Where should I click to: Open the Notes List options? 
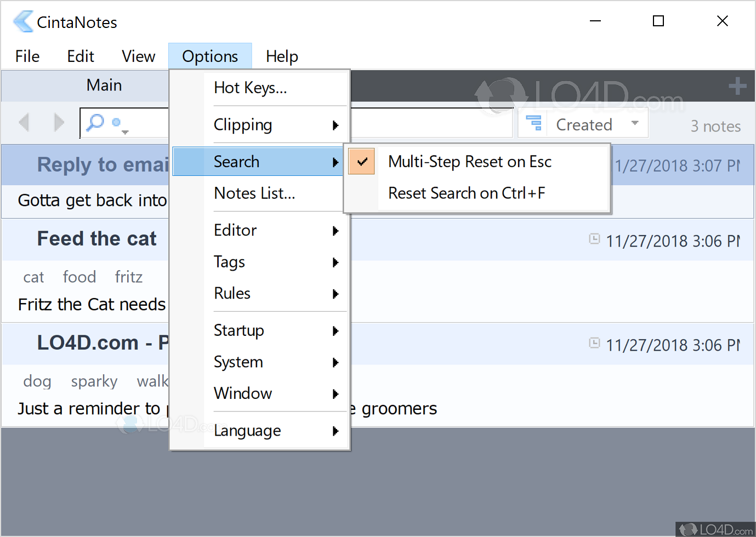[254, 193]
